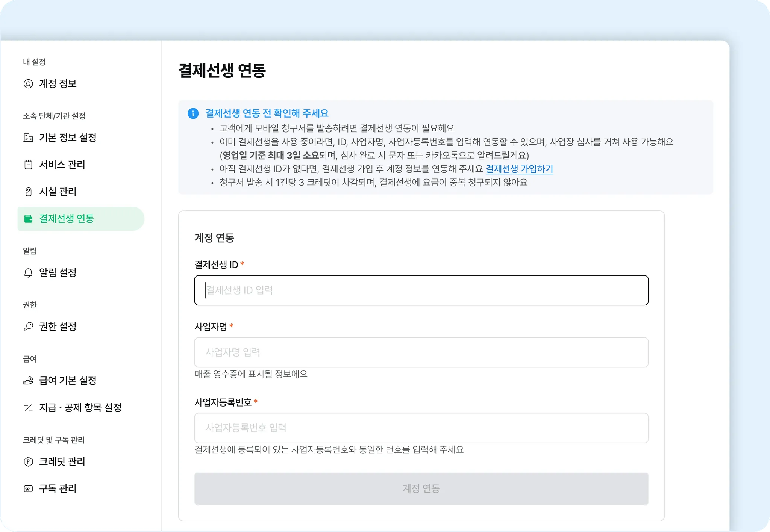Click the 결제선생 ID field label
This screenshot has height=532, width=770.
(216, 265)
